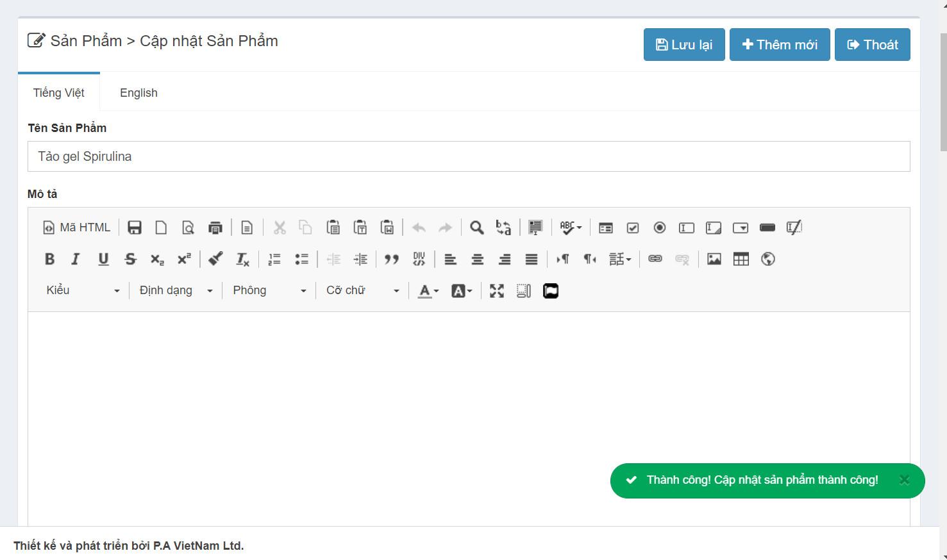Click the Tên Sản Phẩm input field
Image resolution: width=947 pixels, height=560 pixels.
click(x=469, y=156)
